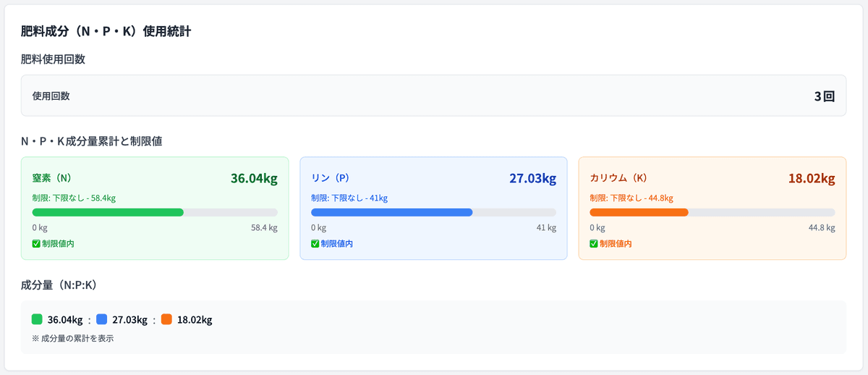
Task: Click the orange potassium legend square
Action: pos(166,319)
